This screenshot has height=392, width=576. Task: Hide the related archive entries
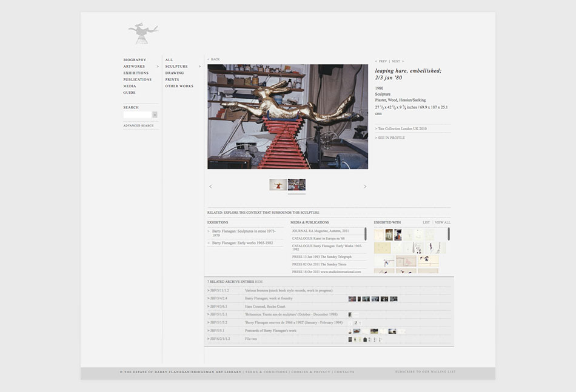click(x=259, y=282)
